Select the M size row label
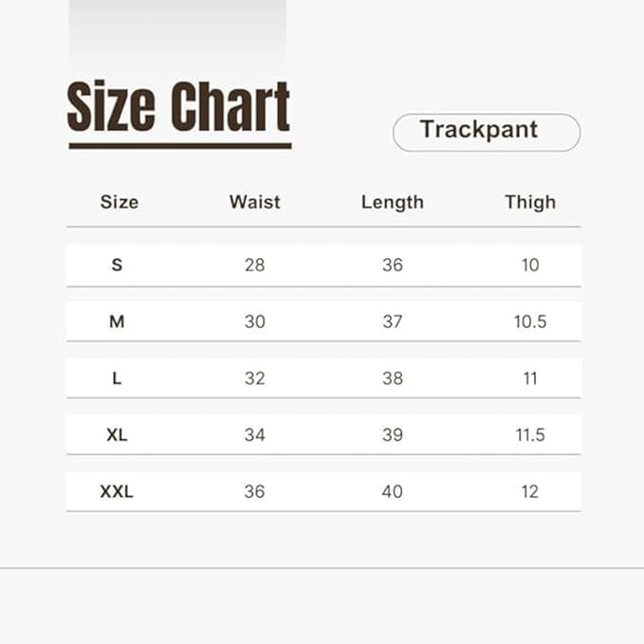The height and width of the screenshot is (644, 644). tap(117, 322)
